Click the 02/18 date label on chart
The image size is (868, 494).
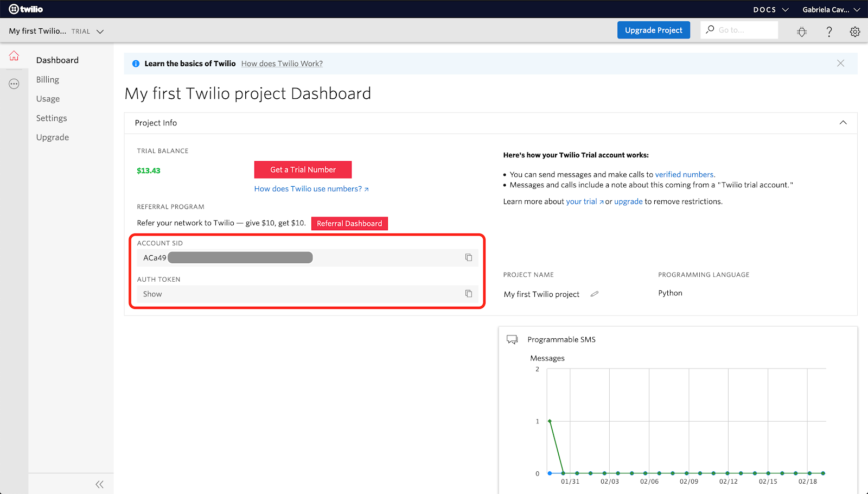click(808, 482)
